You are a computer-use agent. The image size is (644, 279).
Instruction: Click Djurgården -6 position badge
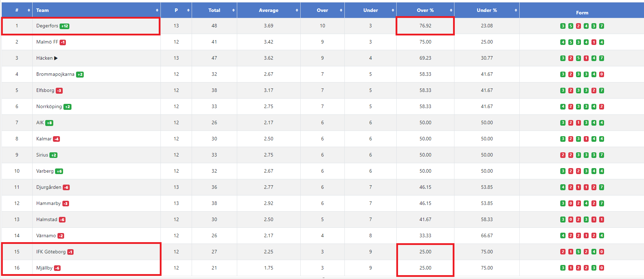pos(66,187)
